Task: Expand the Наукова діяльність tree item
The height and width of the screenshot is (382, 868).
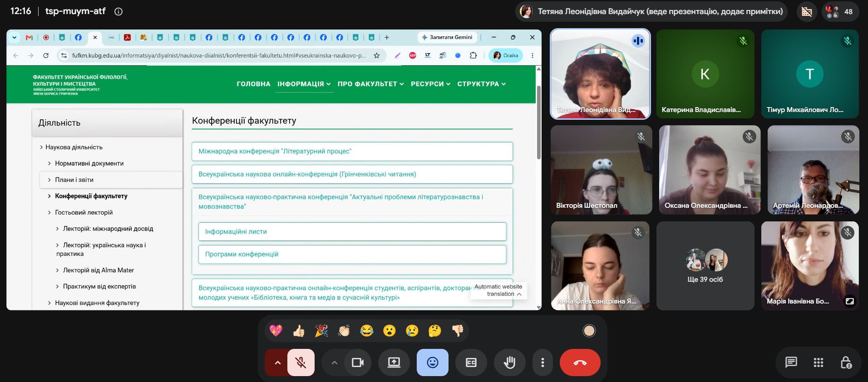Action: tap(70, 147)
